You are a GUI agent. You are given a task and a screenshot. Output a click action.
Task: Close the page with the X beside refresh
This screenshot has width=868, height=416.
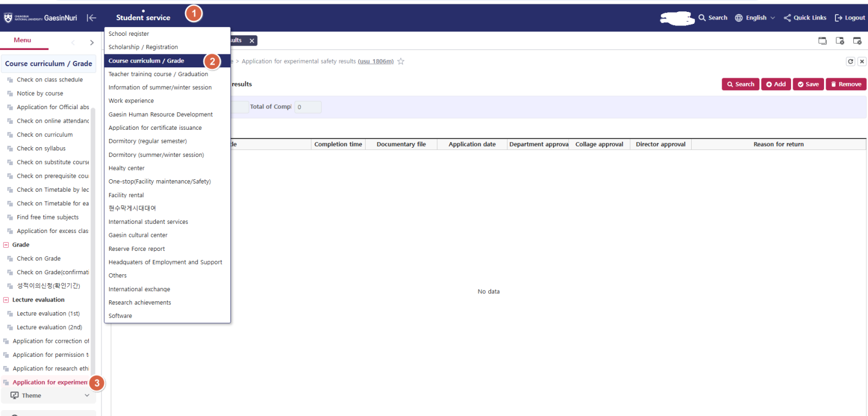(862, 61)
